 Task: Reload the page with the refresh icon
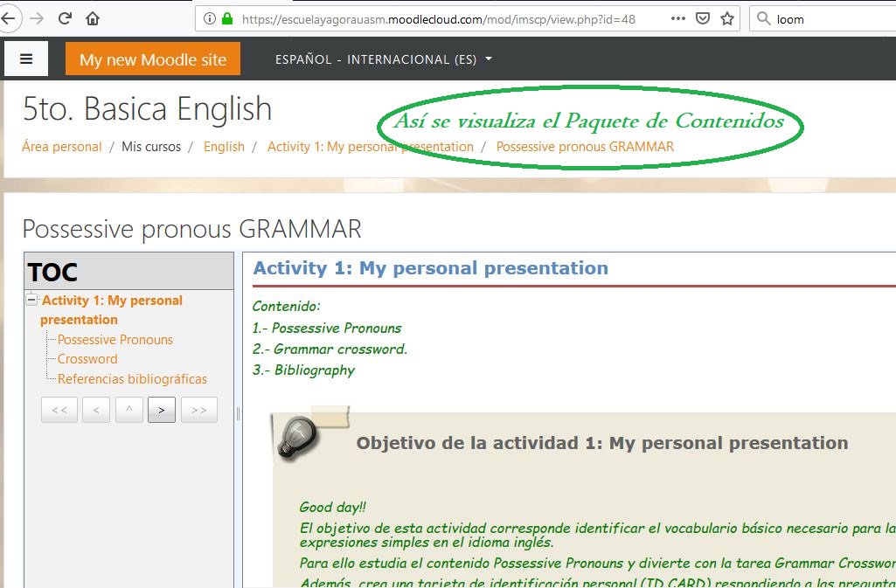(x=65, y=18)
